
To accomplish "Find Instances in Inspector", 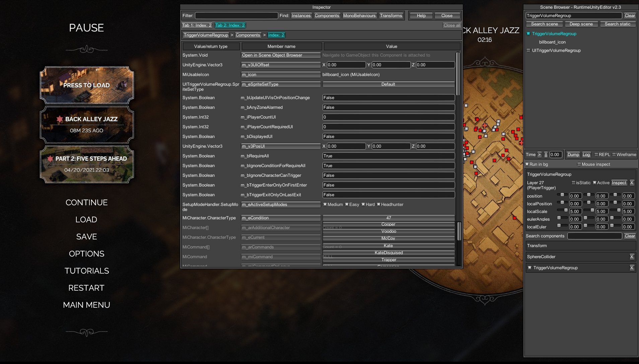I will (x=301, y=15).
